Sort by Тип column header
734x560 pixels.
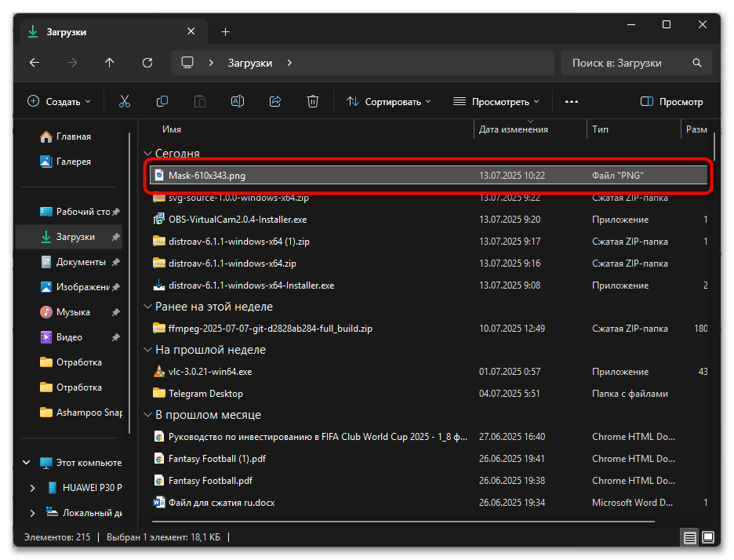(600, 129)
